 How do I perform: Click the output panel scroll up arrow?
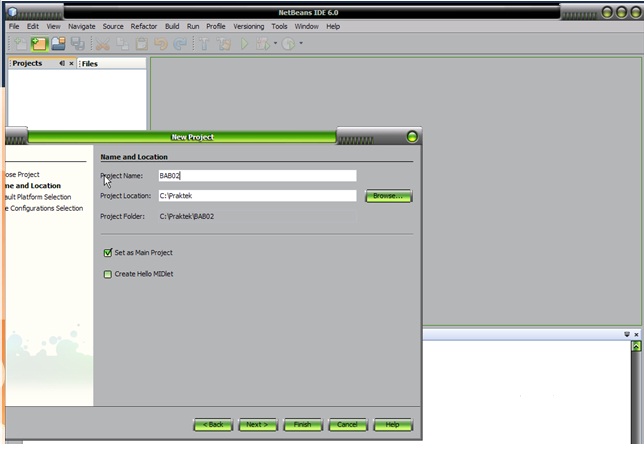pyautogui.click(x=636, y=346)
